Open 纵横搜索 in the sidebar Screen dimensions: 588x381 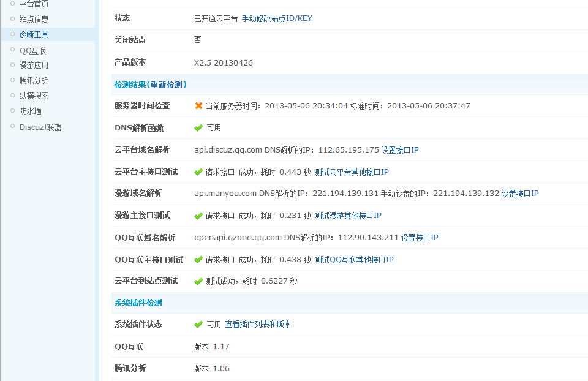pyautogui.click(x=34, y=96)
